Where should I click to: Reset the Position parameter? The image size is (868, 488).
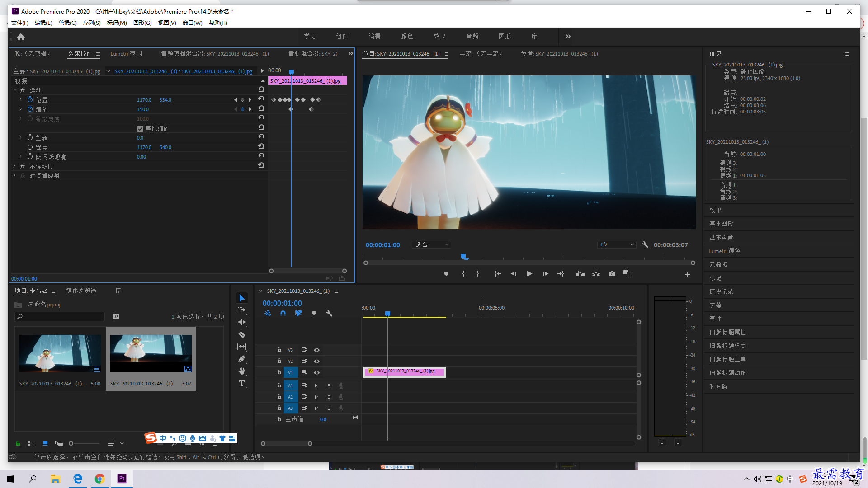click(261, 99)
